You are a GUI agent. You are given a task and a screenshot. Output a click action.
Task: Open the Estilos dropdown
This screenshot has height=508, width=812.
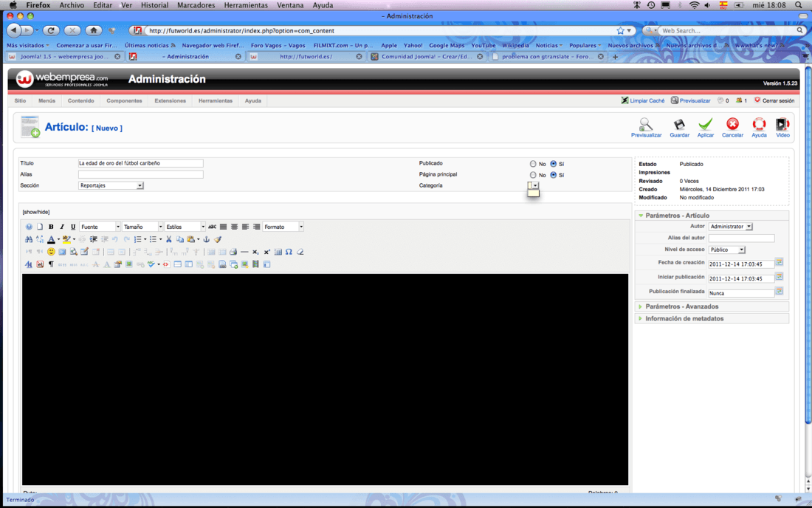(x=185, y=227)
